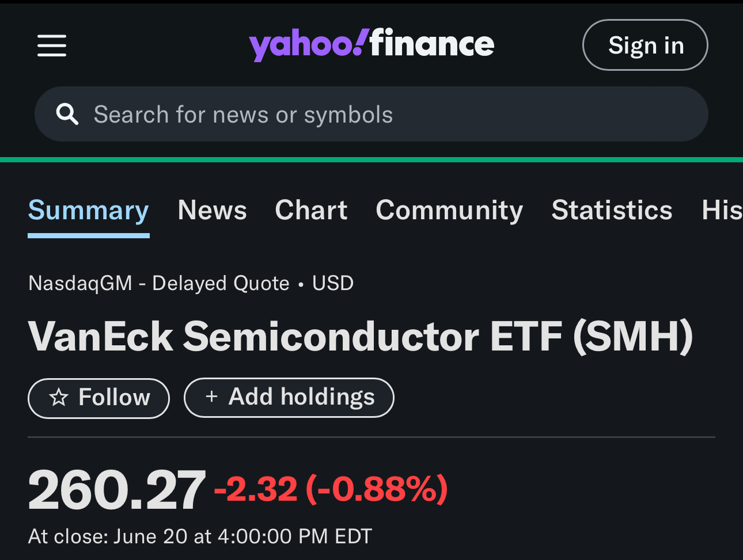
Task: Click the 260.27 closing price
Action: 116,490
